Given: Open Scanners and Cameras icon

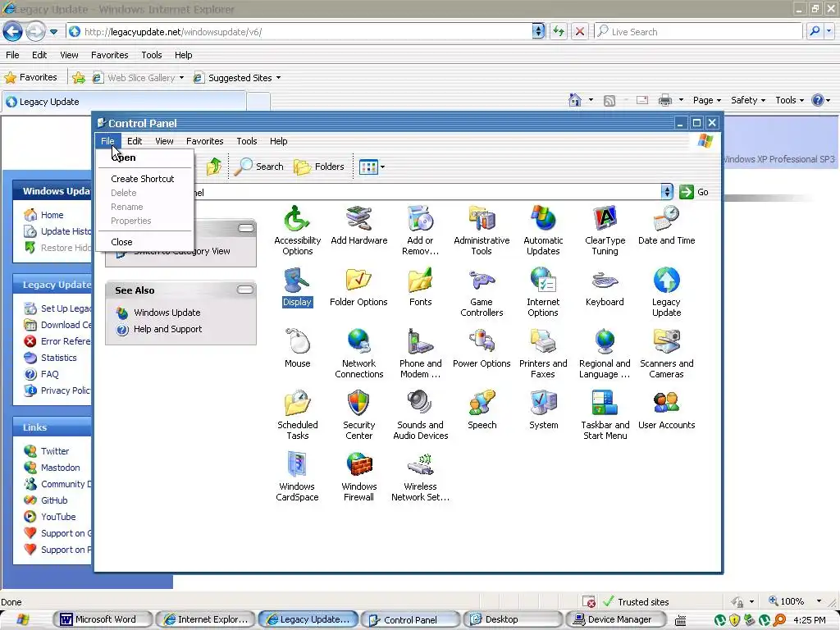Looking at the screenshot, I should click(666, 354).
